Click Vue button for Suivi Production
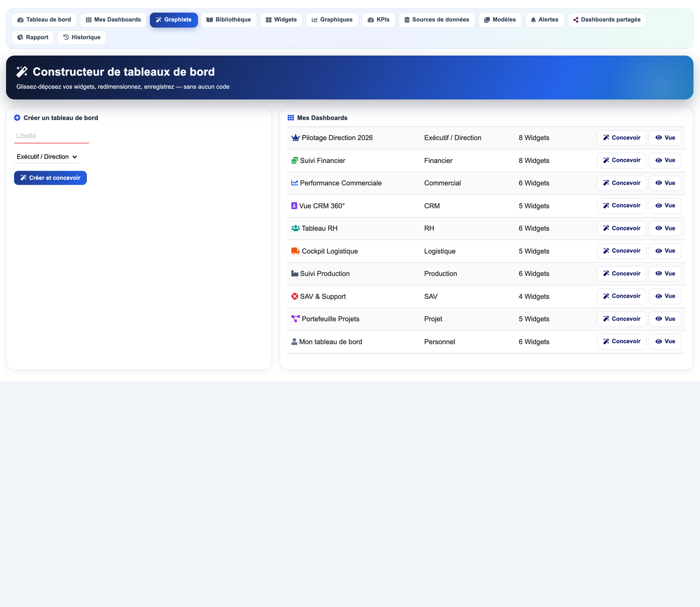Viewport: 700px width, 607px height. [665, 273]
